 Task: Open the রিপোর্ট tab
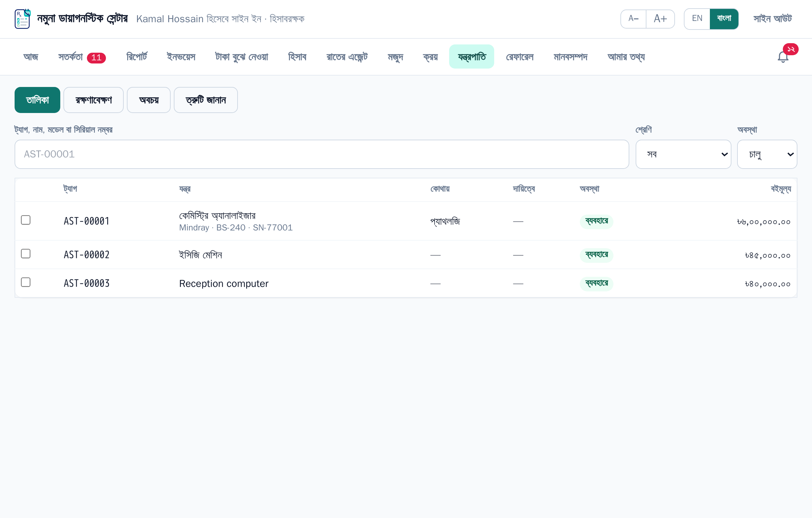click(137, 57)
